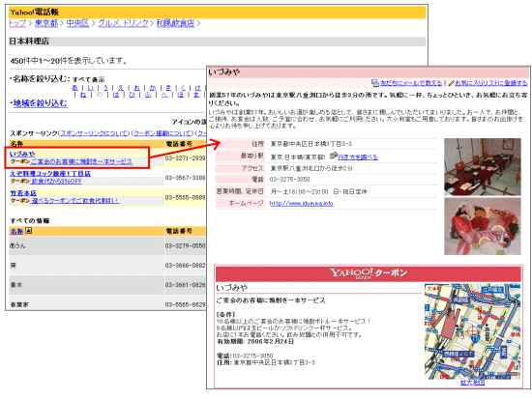Click the add-to-favorites-list text link
The image size is (532, 399).
(x=491, y=83)
